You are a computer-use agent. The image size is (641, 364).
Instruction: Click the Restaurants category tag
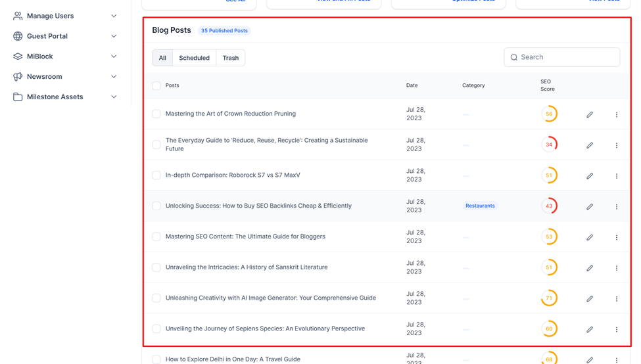tap(480, 206)
